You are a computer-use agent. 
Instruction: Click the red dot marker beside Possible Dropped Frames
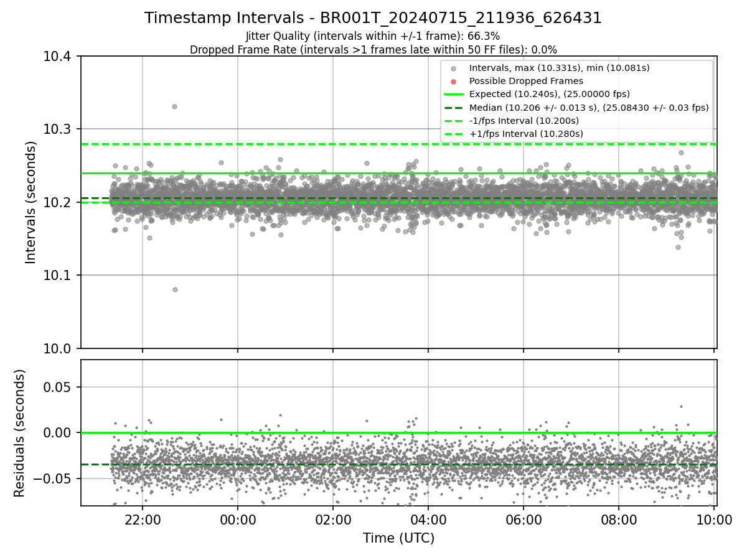pos(454,82)
